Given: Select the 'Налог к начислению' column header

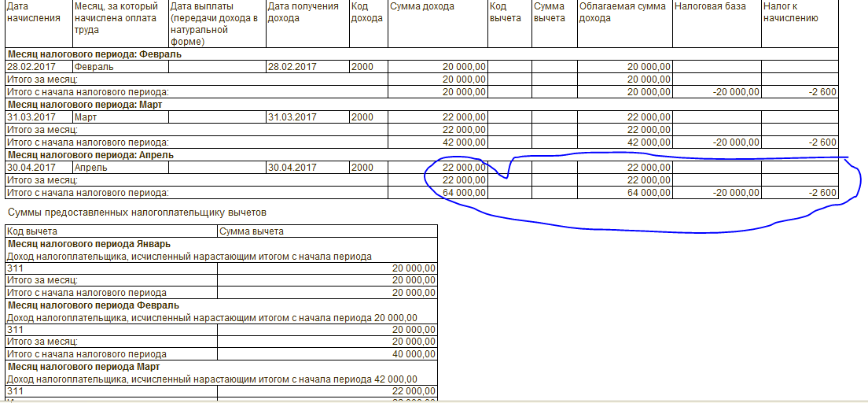Looking at the screenshot, I should tap(790, 12).
